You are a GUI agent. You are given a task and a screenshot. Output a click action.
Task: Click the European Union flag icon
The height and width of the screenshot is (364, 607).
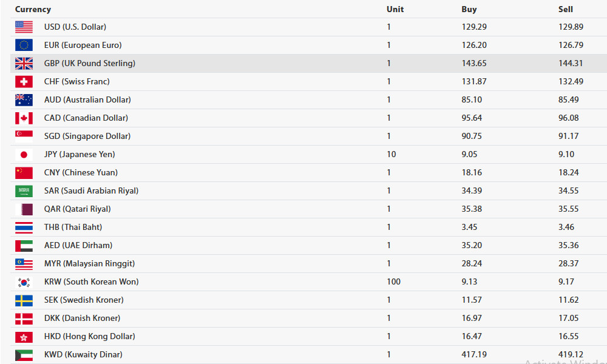24,45
